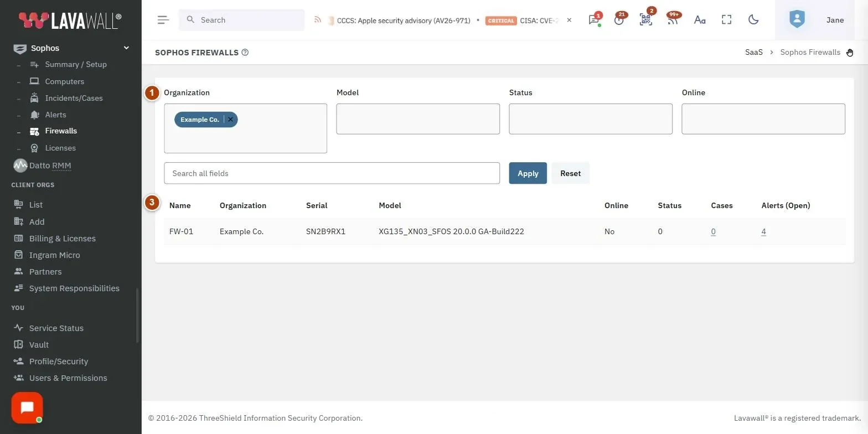Click the FW-01 firewall name cell
The width and height of the screenshot is (868, 434).
click(181, 231)
